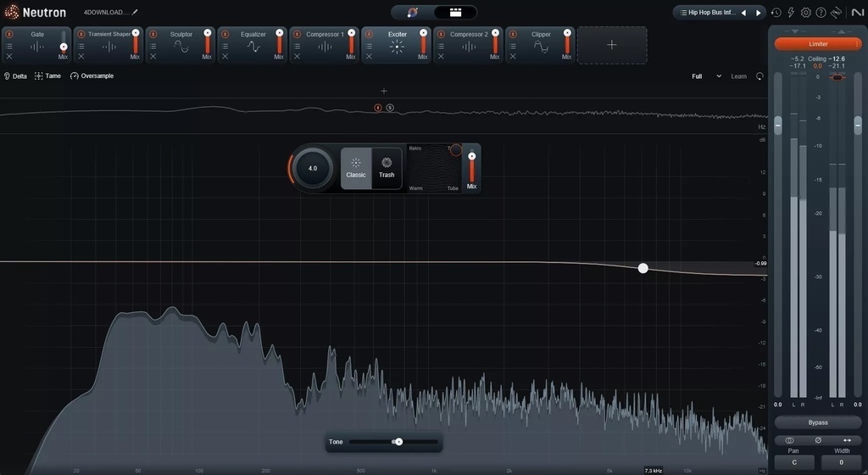Select the Trash exciter mode
Screen dimensions: 868x475
click(x=387, y=168)
